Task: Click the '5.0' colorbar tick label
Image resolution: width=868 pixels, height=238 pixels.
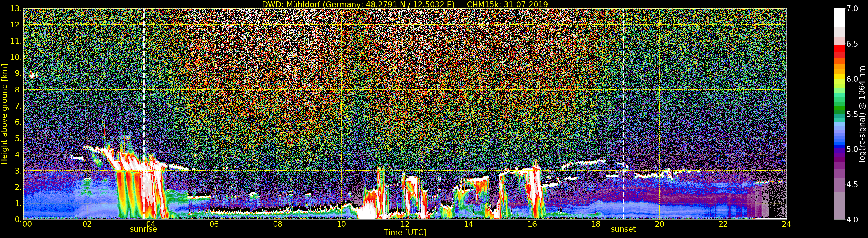Action: 852,149
